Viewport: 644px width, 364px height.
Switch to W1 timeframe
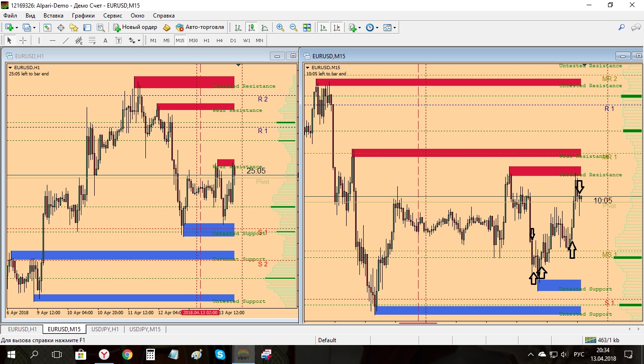[247, 40]
